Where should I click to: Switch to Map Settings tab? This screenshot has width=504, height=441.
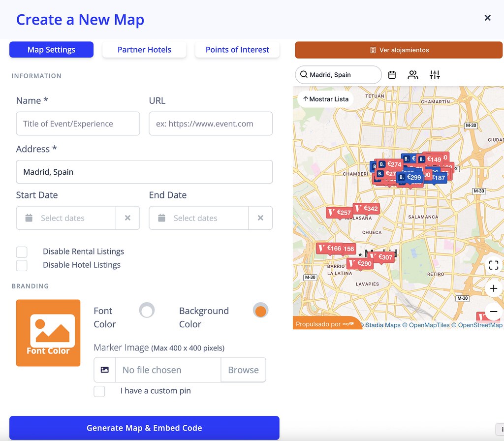pos(51,50)
